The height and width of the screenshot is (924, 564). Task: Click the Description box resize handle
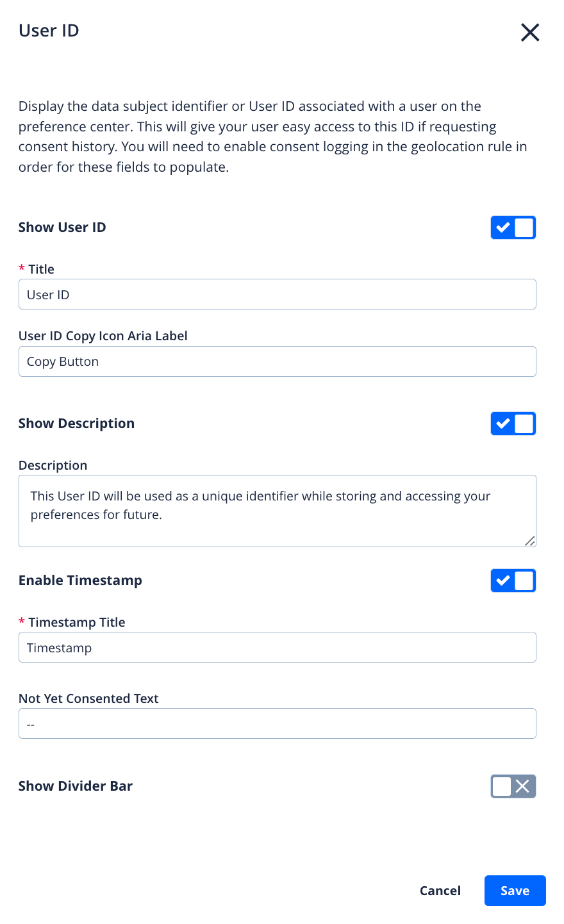pos(530,541)
